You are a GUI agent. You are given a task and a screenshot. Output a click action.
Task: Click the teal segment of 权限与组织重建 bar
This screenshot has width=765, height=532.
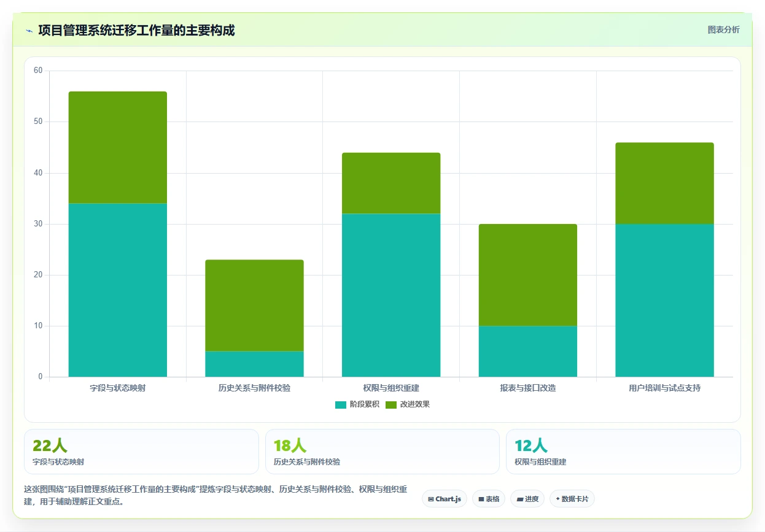tap(391, 295)
